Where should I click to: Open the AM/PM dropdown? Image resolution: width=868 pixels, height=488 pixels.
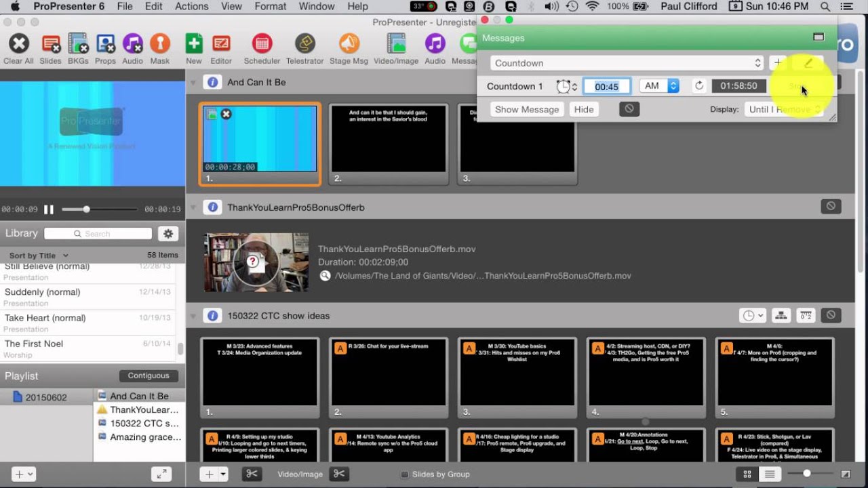pos(659,86)
